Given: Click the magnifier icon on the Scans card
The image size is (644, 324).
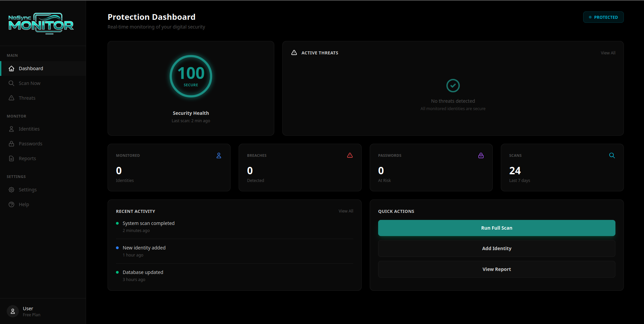Looking at the screenshot, I should pos(612,155).
